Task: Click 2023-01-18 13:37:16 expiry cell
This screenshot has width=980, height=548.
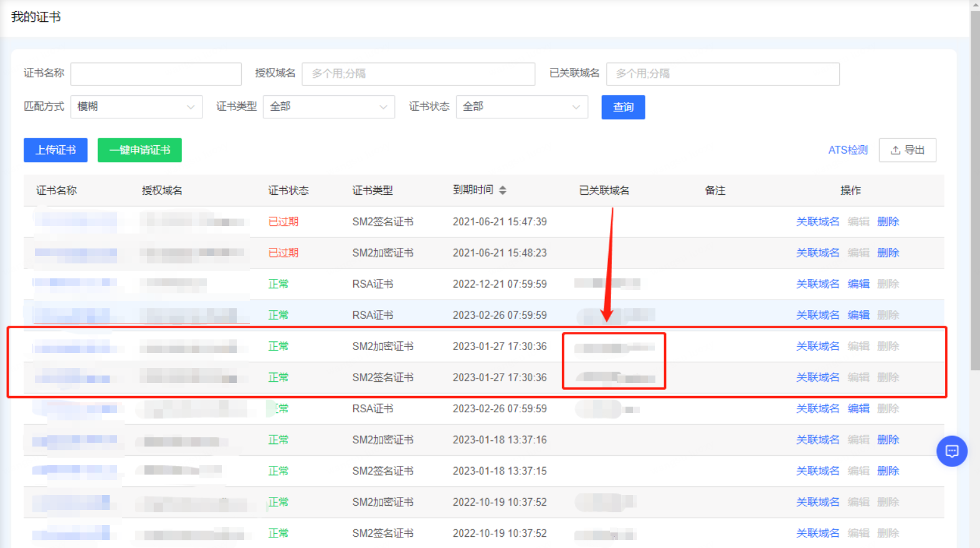Action: point(500,440)
